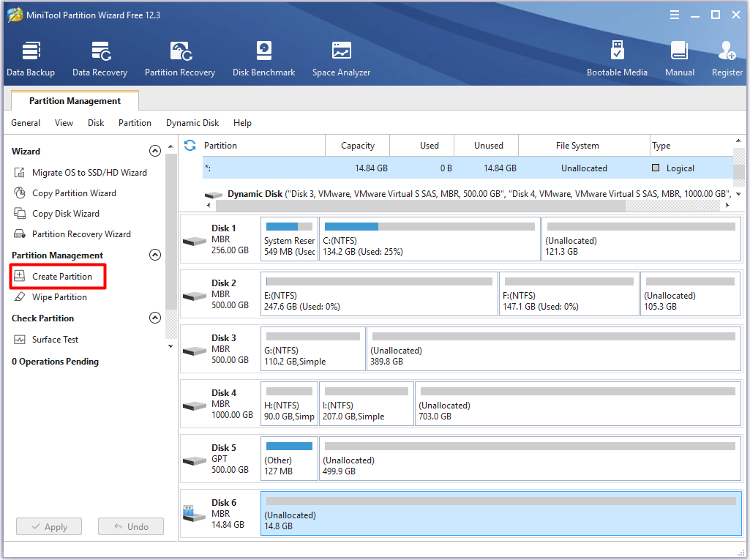The image size is (750, 560).
Task: Create Bootable Media
Action: [617, 59]
